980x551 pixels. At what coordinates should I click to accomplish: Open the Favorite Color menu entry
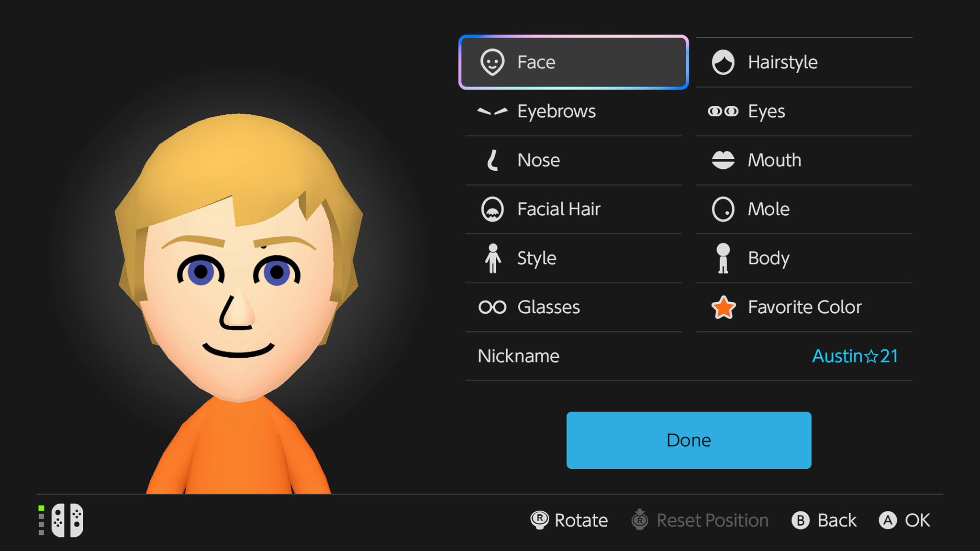(x=804, y=307)
